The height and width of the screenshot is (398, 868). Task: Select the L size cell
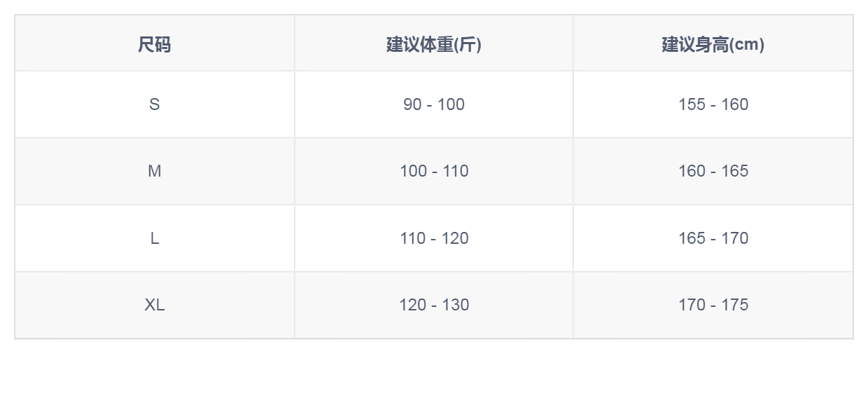pos(154,238)
